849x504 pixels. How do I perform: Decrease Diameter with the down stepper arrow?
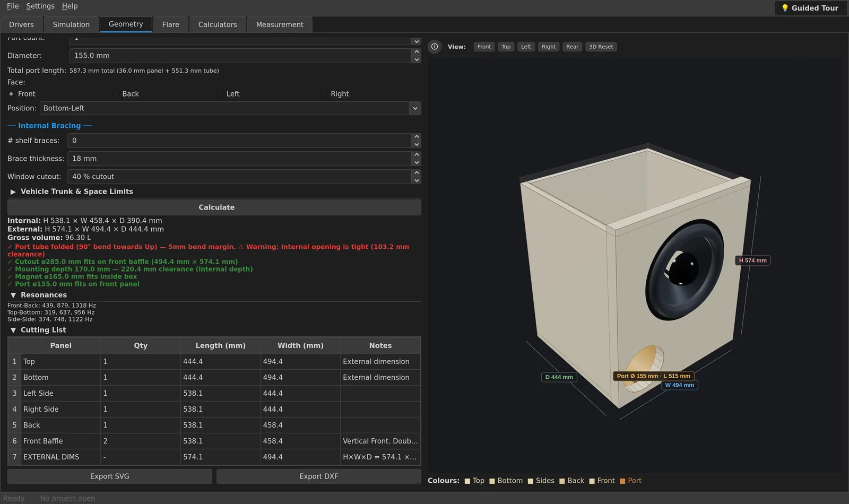click(417, 59)
